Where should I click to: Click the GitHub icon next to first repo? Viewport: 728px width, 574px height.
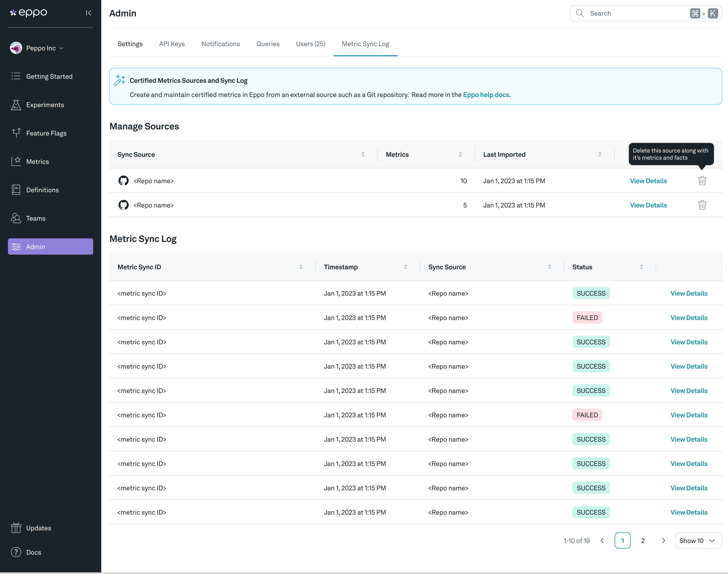(123, 181)
